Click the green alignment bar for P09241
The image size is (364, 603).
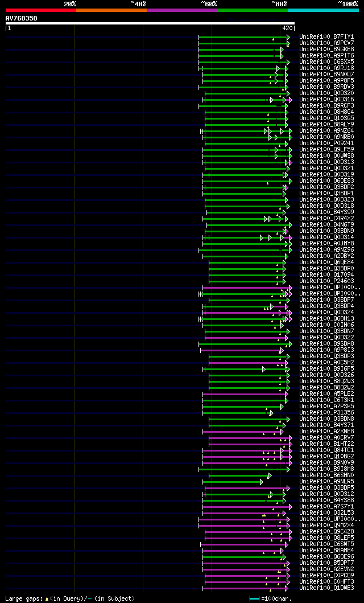[x=246, y=143]
